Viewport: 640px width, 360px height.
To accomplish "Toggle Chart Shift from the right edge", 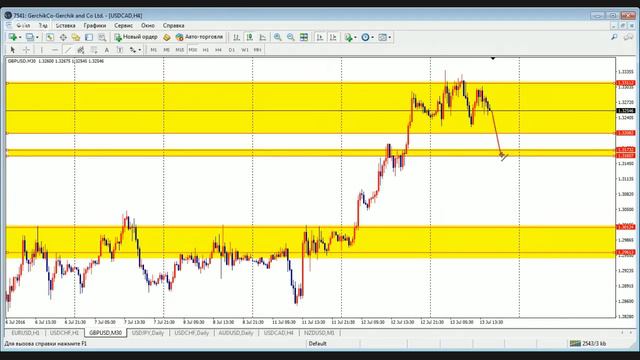I will [333, 37].
